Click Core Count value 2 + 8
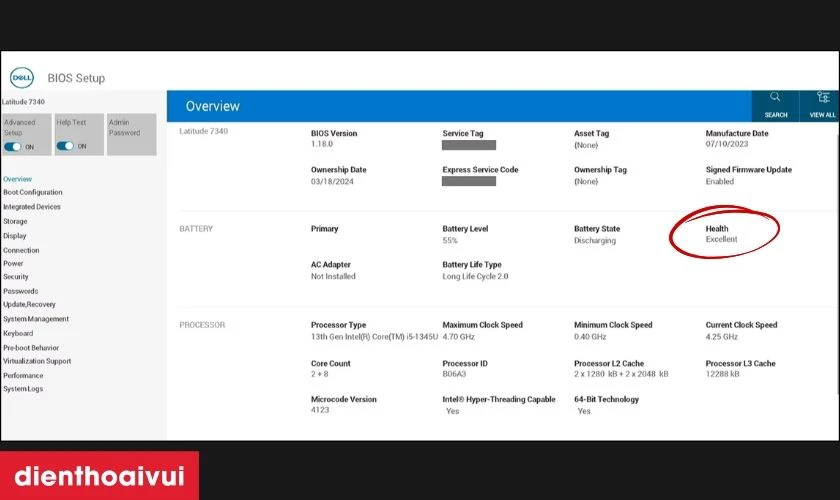Image resolution: width=840 pixels, height=500 pixels. (319, 374)
